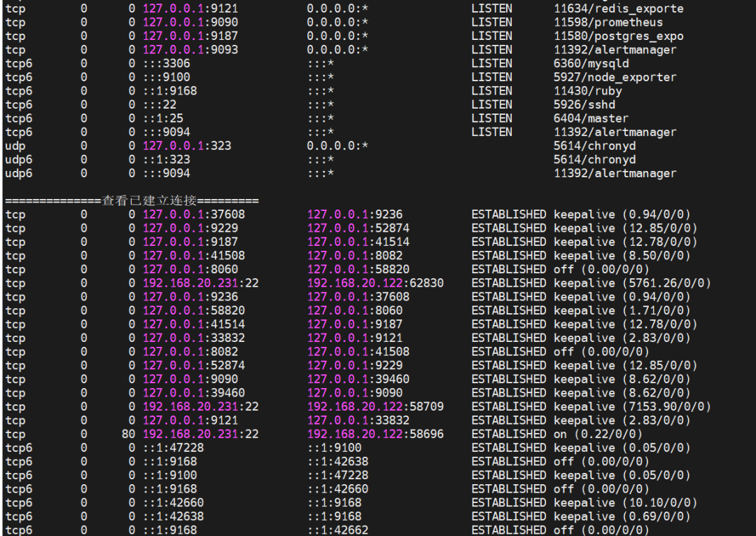Viewport: 756px width, 536px height.
Task: Click address ::1:25 in the master row
Action: click(163, 118)
